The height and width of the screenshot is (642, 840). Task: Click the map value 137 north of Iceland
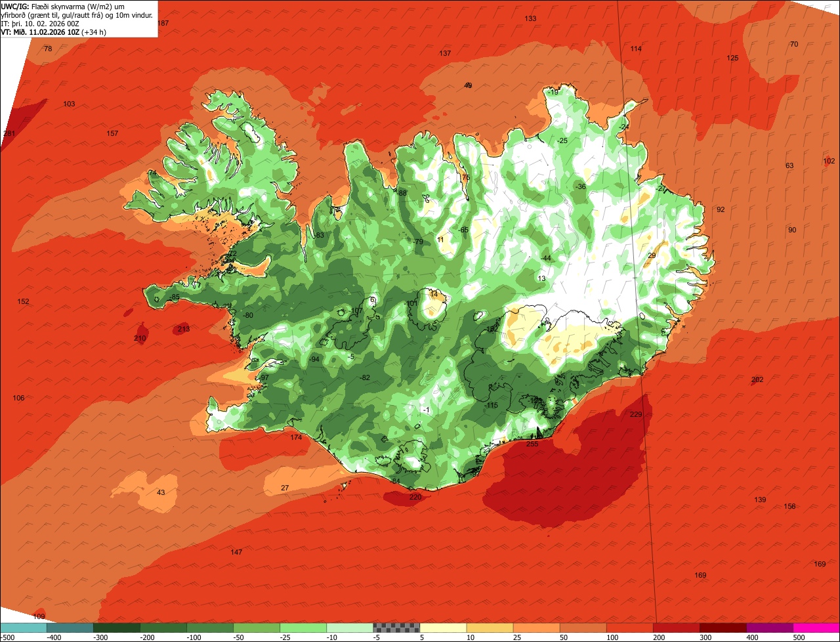pyautogui.click(x=445, y=53)
